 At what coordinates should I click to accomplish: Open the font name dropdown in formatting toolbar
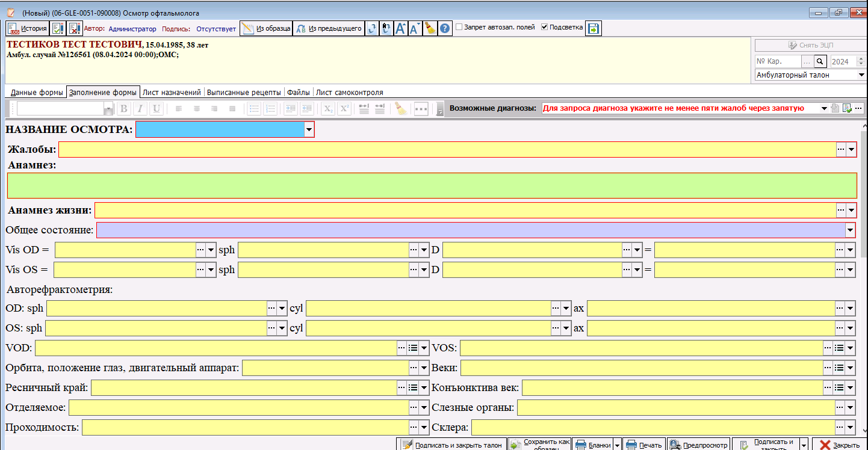click(x=108, y=109)
